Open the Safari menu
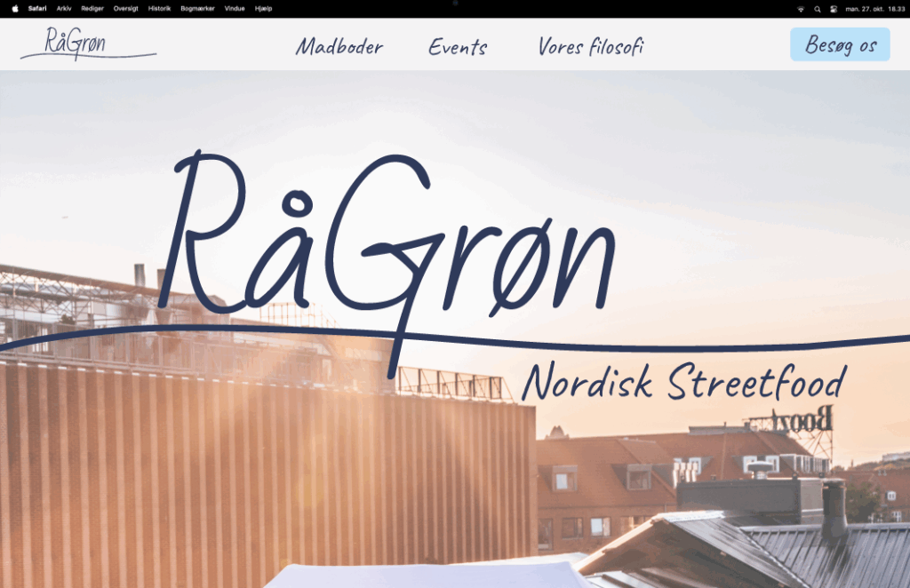Screen dimensions: 910x588 pos(37,8)
